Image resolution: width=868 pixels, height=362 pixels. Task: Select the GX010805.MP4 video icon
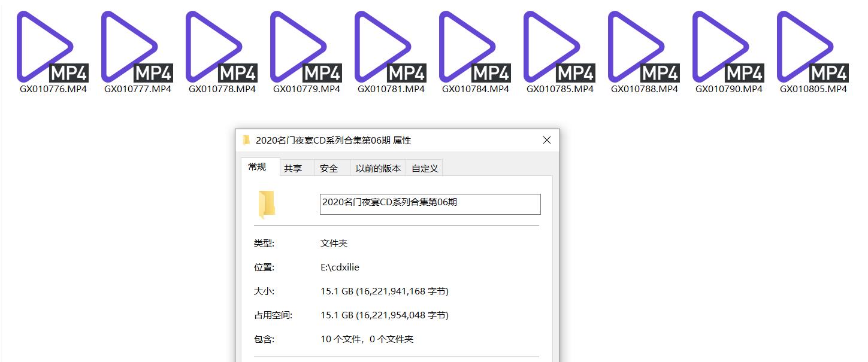pos(812,46)
